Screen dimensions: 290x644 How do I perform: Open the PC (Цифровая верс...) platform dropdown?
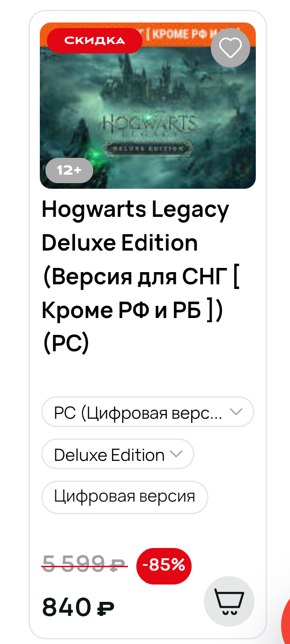pos(148,412)
